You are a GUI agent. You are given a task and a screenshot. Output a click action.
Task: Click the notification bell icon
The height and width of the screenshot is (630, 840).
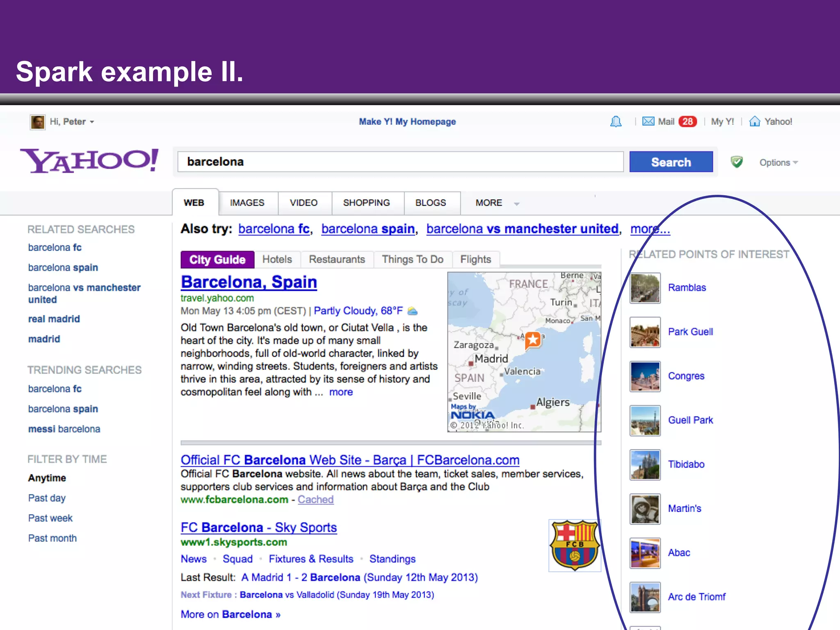click(616, 121)
